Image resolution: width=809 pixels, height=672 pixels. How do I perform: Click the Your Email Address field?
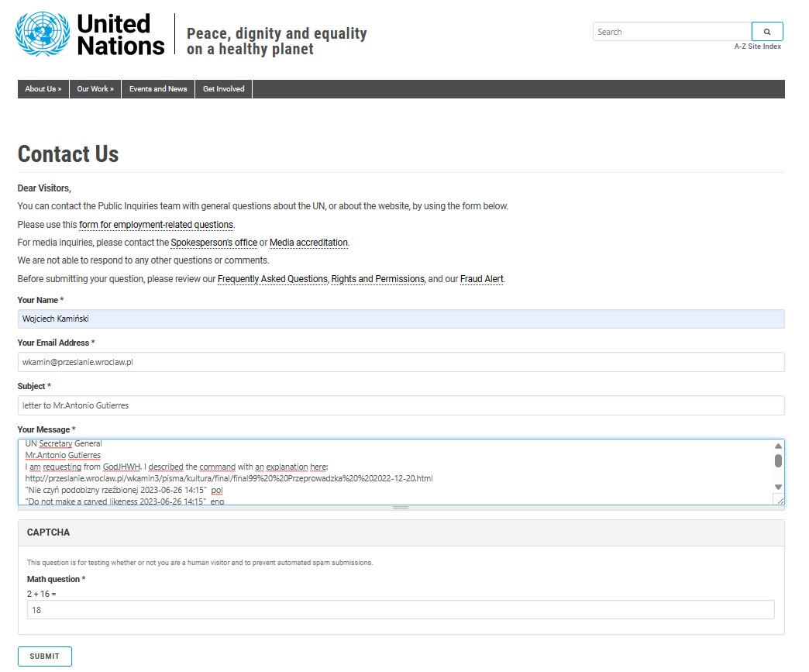click(x=401, y=362)
